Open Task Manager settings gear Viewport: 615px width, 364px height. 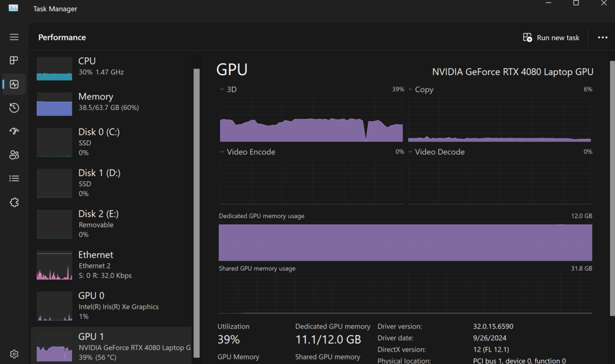(x=14, y=354)
